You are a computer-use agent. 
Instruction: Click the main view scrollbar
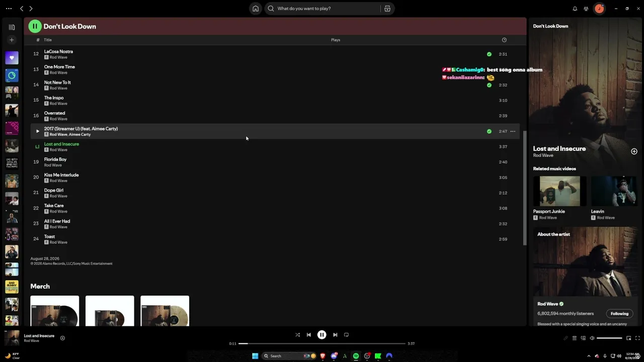tap(525, 189)
